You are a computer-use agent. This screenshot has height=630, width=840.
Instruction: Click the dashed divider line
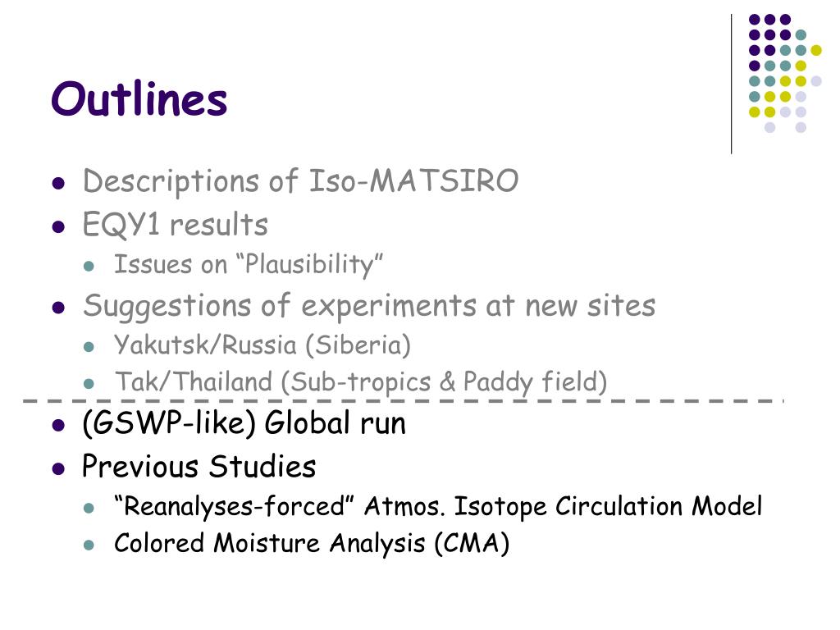pyautogui.click(x=403, y=400)
